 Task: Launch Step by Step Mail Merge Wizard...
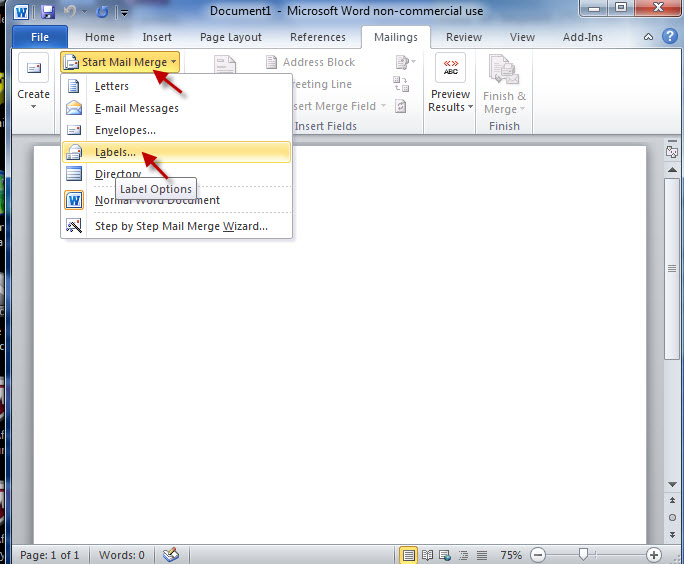click(x=177, y=226)
